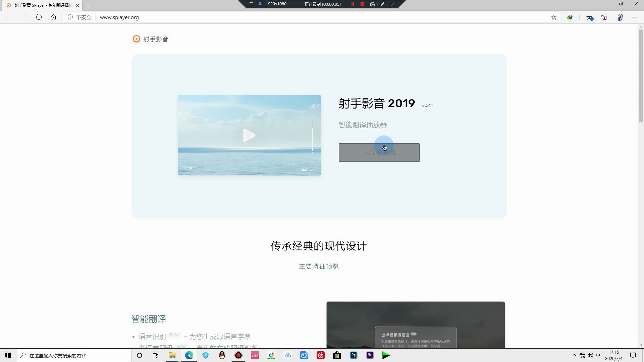Open the blue cloud app taskbar icon
Viewport: 644px width, 362px height.
pyautogui.click(x=304, y=355)
